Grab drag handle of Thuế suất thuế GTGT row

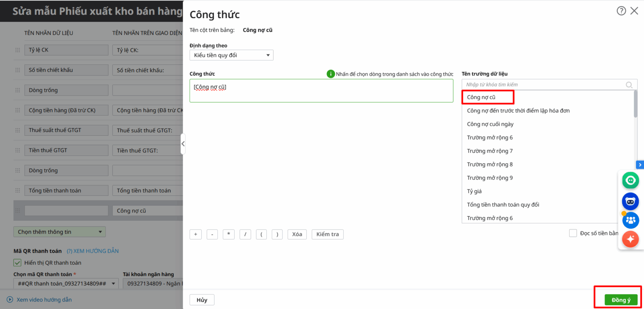18,131
